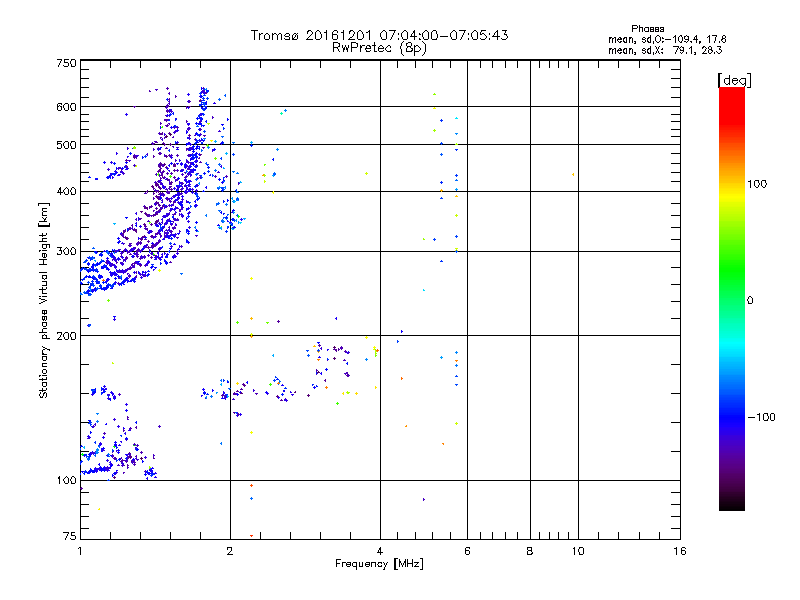Click the y-axis tick label '200'
The height and width of the screenshot is (600, 800).
click(66, 336)
